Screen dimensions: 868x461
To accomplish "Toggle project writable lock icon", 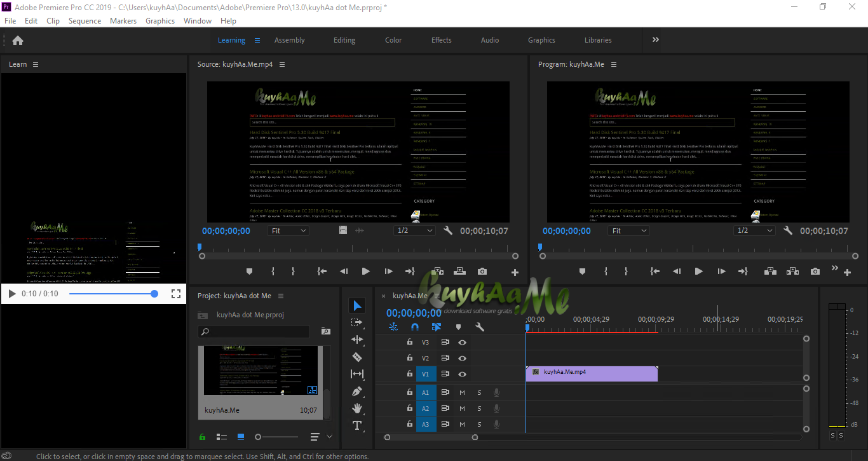I will click(x=203, y=437).
